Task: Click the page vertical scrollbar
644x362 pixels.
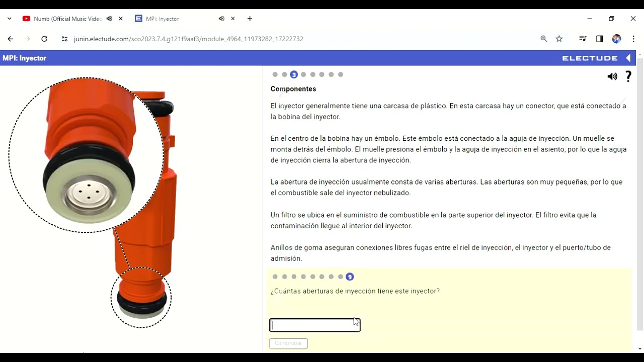Action: tap(640, 194)
